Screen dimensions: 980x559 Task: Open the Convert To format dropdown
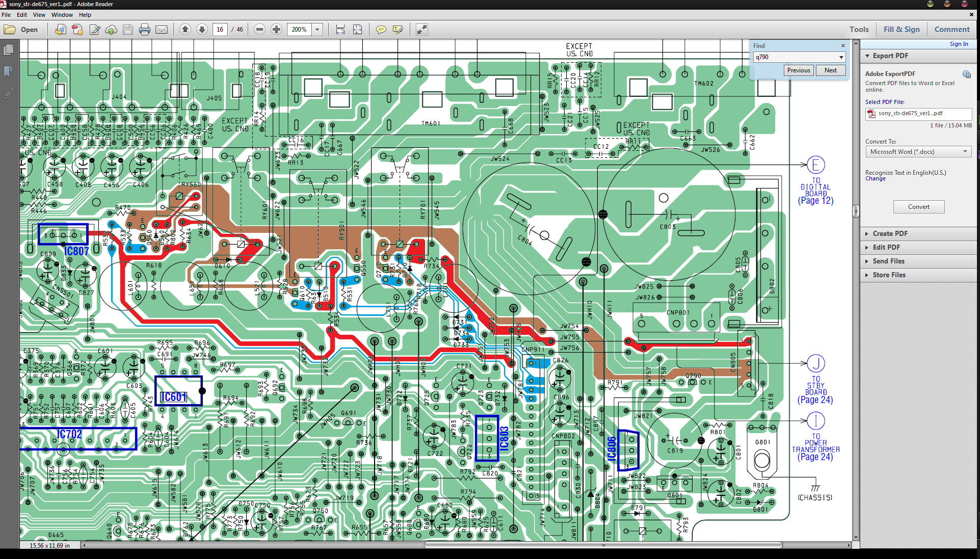coord(918,152)
